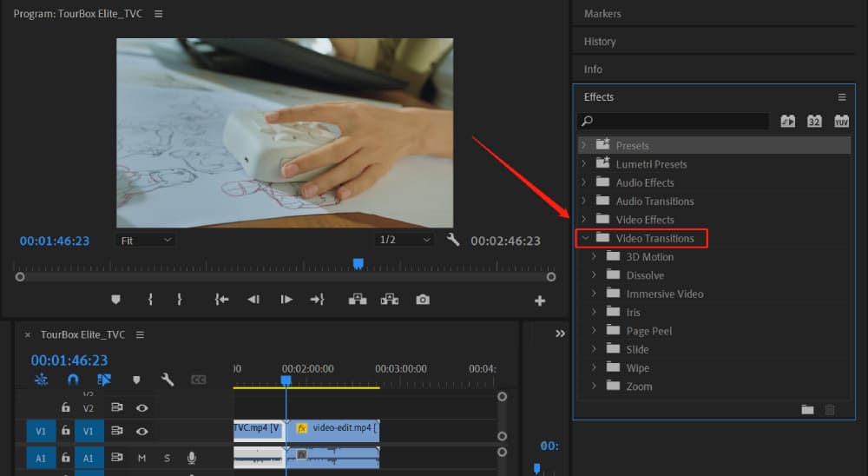868x476 pixels.
Task: Open the Fit zoom level dropdown
Action: pos(145,240)
